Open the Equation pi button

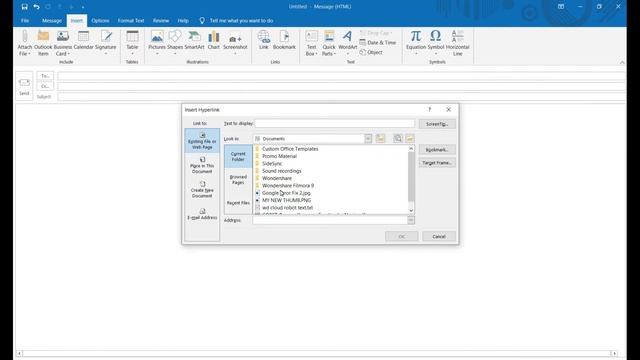click(416, 43)
